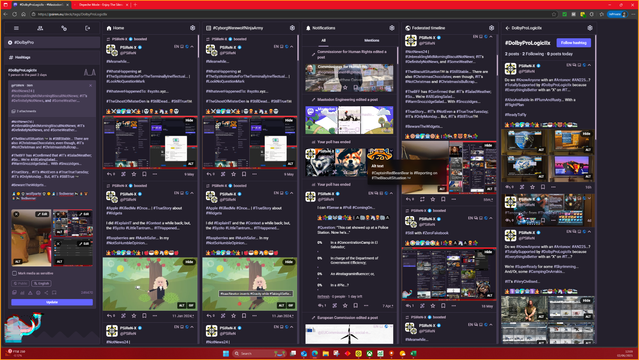The width and height of the screenshot is (639, 360).
Task: Refresh the poll results in Notifications
Action: 323,296
